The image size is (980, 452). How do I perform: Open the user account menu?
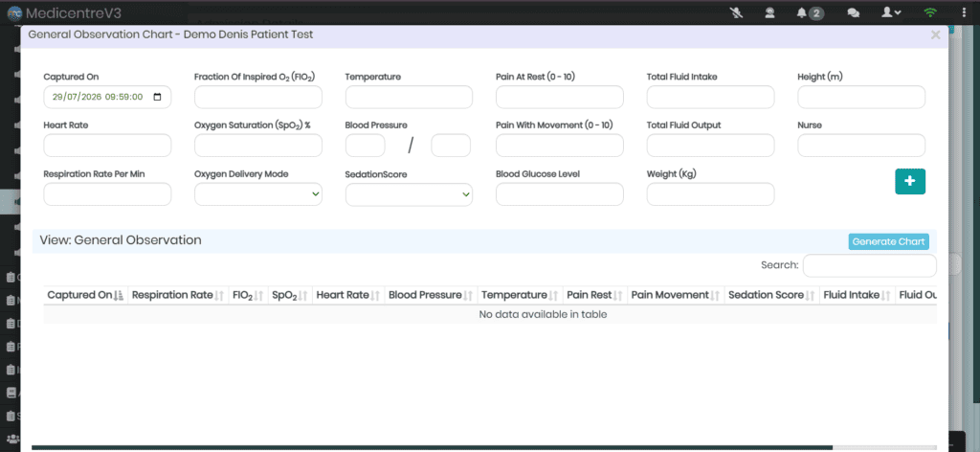tap(891, 12)
